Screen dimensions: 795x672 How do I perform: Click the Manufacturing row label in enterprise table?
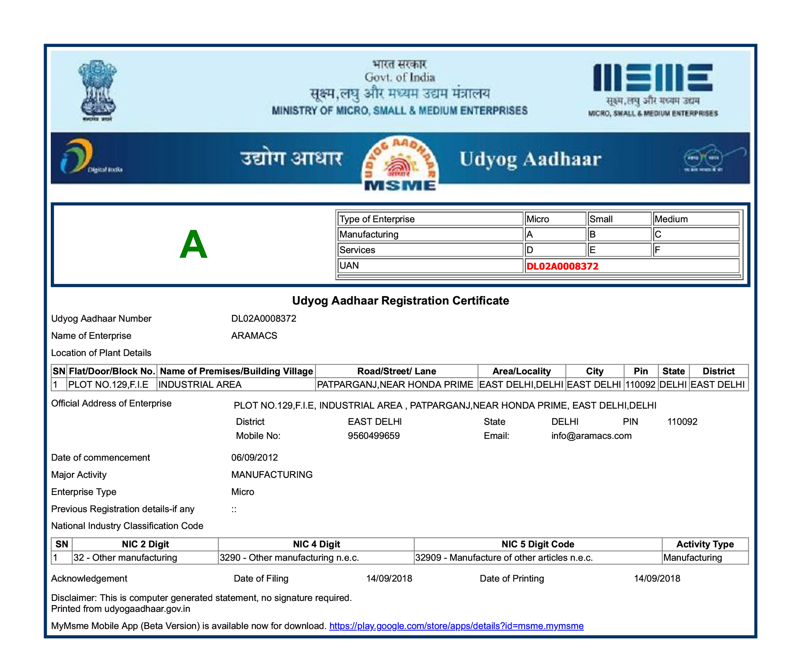point(430,234)
